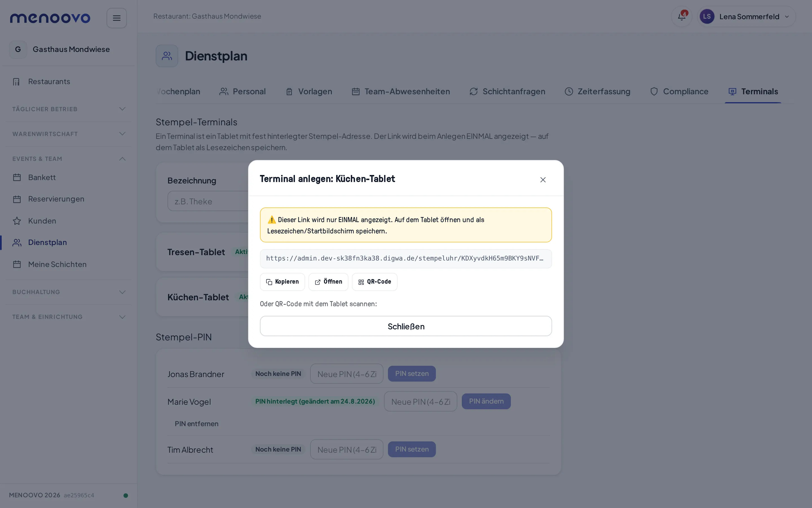Expand the Buchhaltung section

69,292
